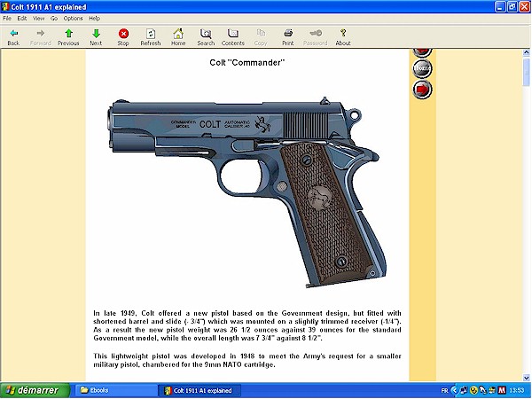Click the vertical scrollbar thumb
Image resolution: width=532 pixels, height=399 pixels.
pyautogui.click(x=526, y=72)
